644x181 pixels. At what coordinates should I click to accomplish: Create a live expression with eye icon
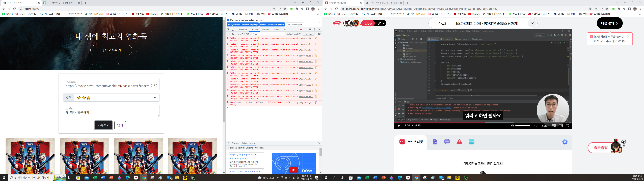click(248, 34)
